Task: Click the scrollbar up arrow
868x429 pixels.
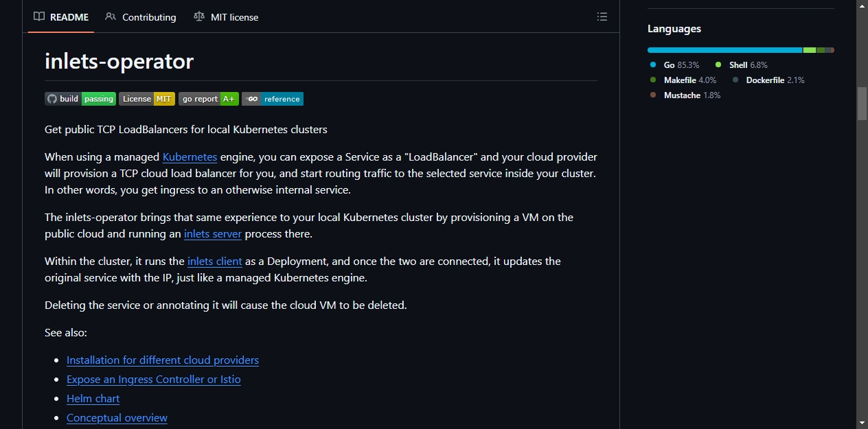Action: [862, 5]
